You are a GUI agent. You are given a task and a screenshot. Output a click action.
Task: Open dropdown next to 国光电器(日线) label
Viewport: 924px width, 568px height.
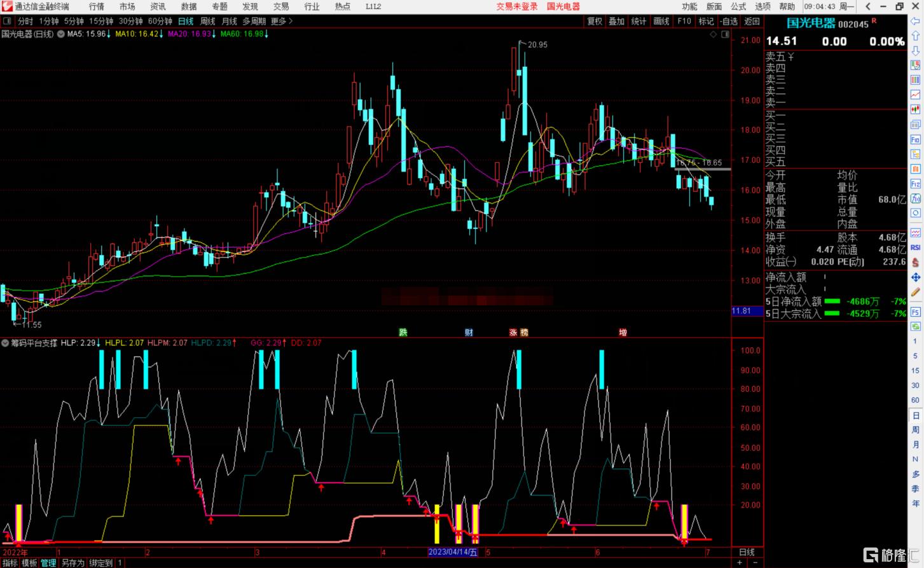point(61,34)
